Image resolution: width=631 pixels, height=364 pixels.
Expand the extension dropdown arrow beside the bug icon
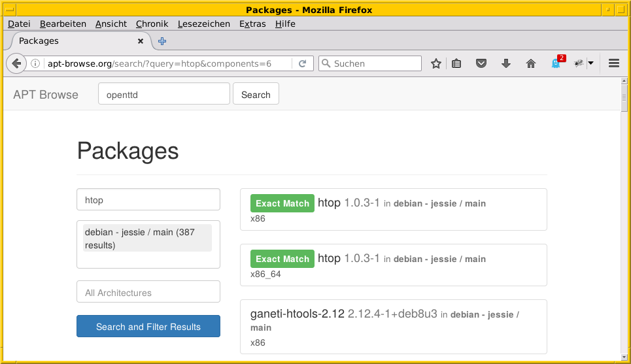[590, 63]
